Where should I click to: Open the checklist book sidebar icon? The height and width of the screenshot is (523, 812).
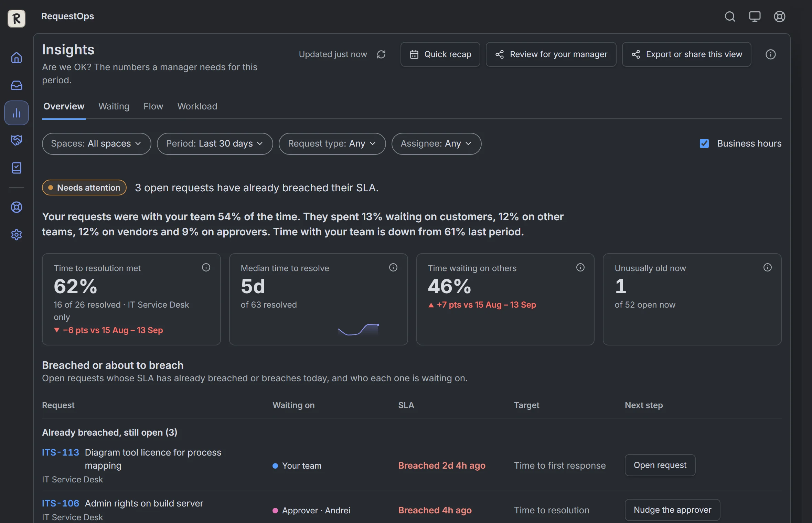pos(17,168)
